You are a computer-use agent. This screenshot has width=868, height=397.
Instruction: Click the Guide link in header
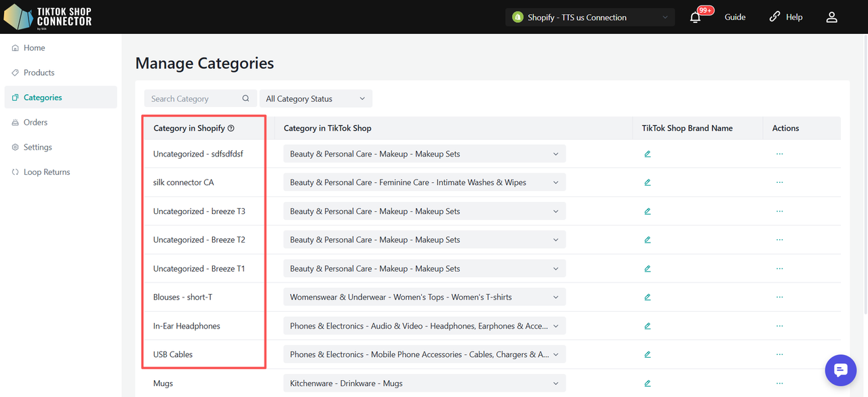(x=735, y=18)
